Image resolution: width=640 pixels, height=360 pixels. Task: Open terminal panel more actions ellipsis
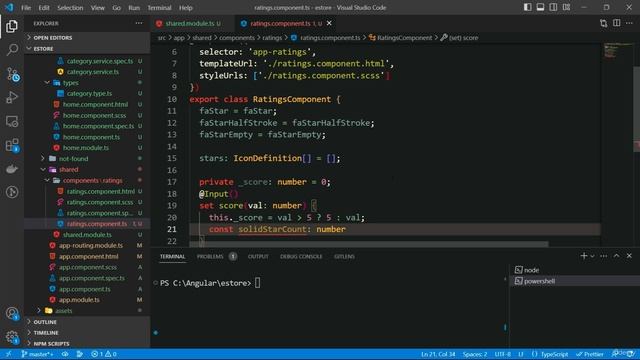(x=604, y=256)
